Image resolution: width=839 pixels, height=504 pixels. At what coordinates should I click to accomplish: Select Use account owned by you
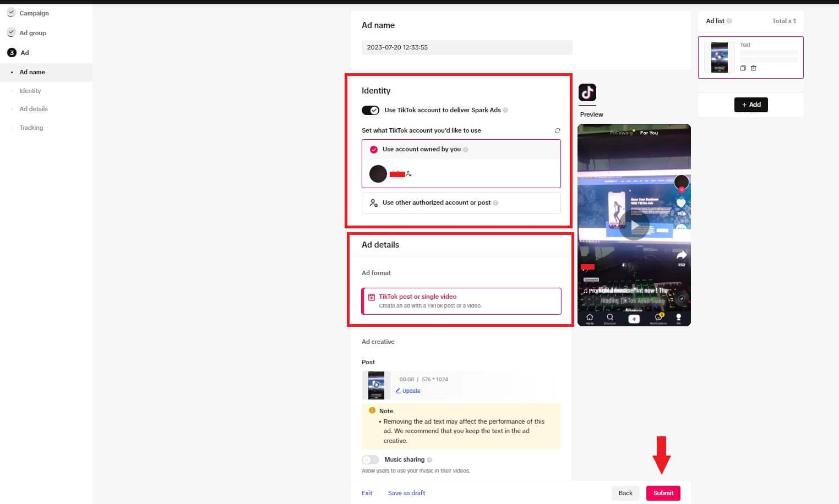pyautogui.click(x=461, y=149)
